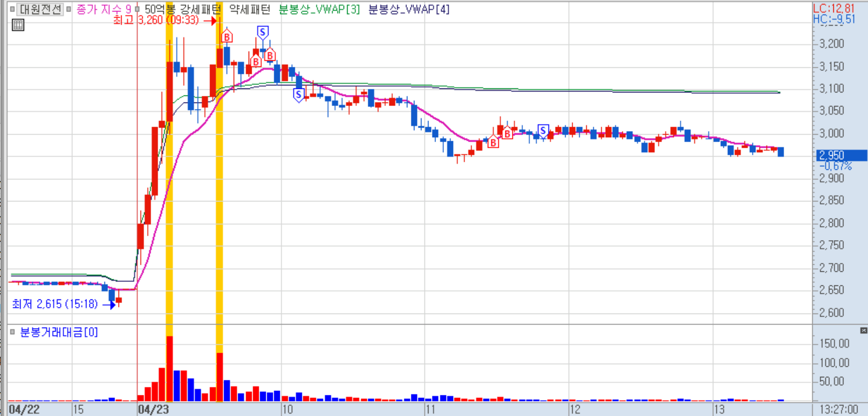
Task: Click the 12 o'clock time axis label
Action: point(575,409)
